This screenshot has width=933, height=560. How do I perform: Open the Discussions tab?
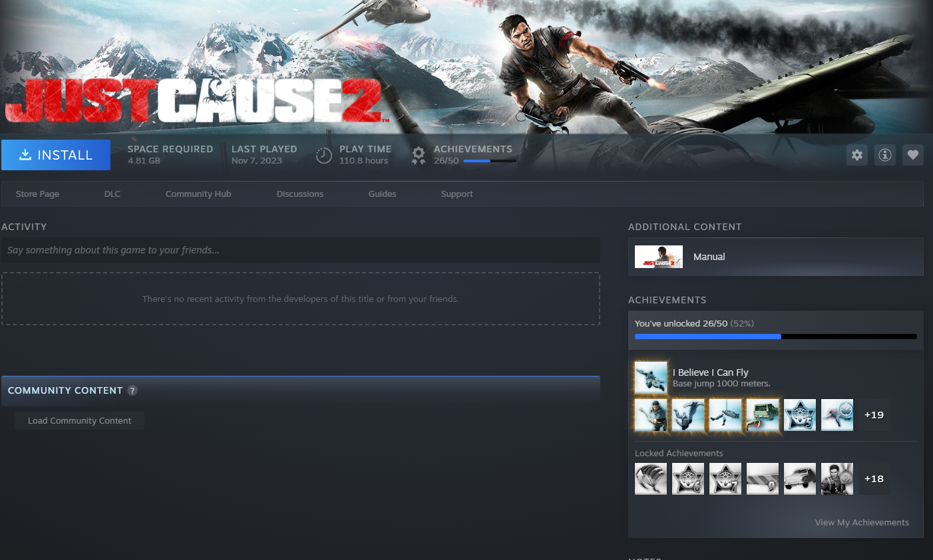click(x=300, y=194)
